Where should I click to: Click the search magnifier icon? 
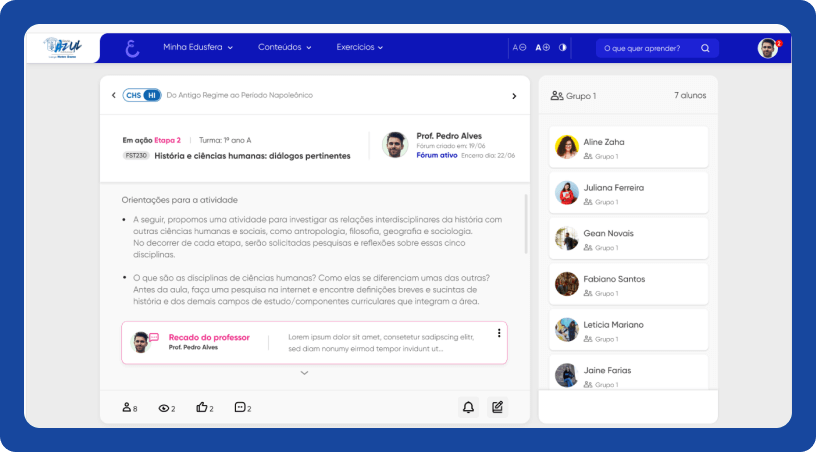pos(705,48)
